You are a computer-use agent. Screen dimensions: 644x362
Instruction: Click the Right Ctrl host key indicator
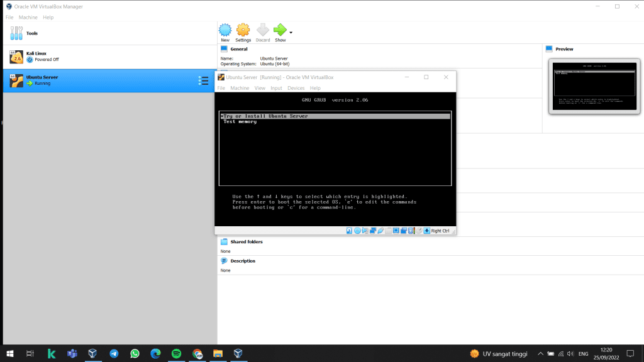[x=441, y=231]
